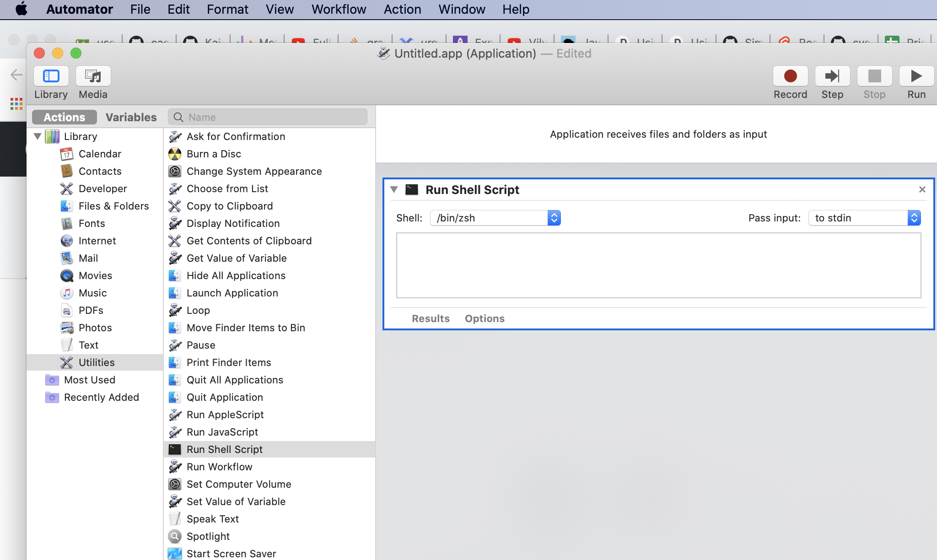This screenshot has width=937, height=560.
Task: Open the Workflow menu
Action: pyautogui.click(x=339, y=9)
